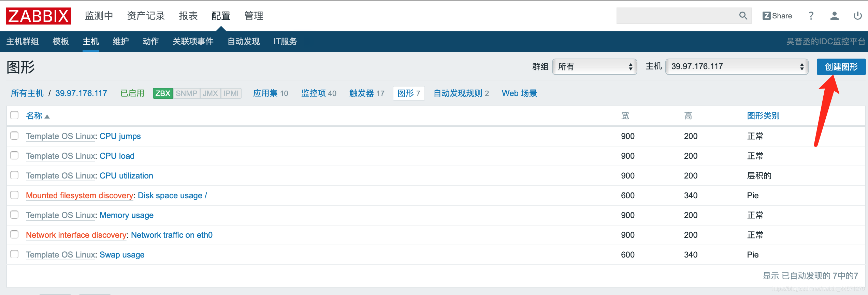Open the Disk space usage / graph link
Image resolution: width=868 pixels, height=295 pixels.
coord(172,196)
